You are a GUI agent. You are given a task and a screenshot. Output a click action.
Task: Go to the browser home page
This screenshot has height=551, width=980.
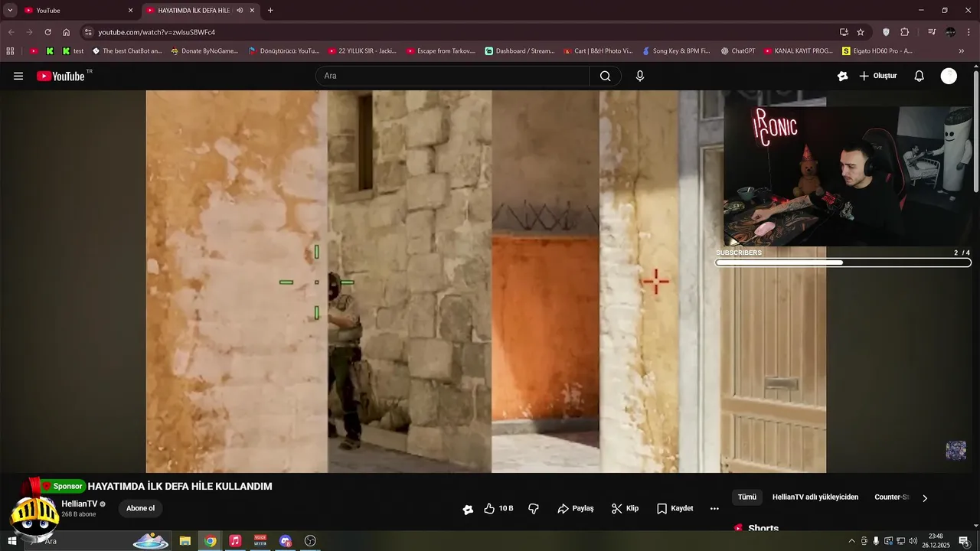click(67, 32)
